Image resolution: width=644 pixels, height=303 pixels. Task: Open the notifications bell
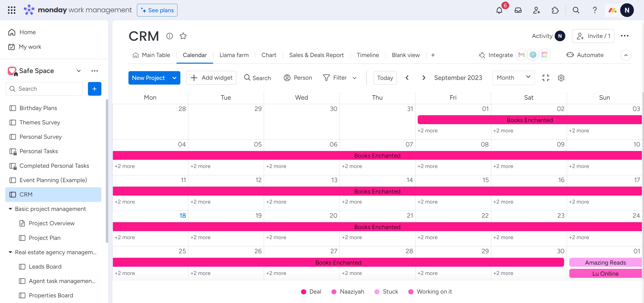coord(499,10)
